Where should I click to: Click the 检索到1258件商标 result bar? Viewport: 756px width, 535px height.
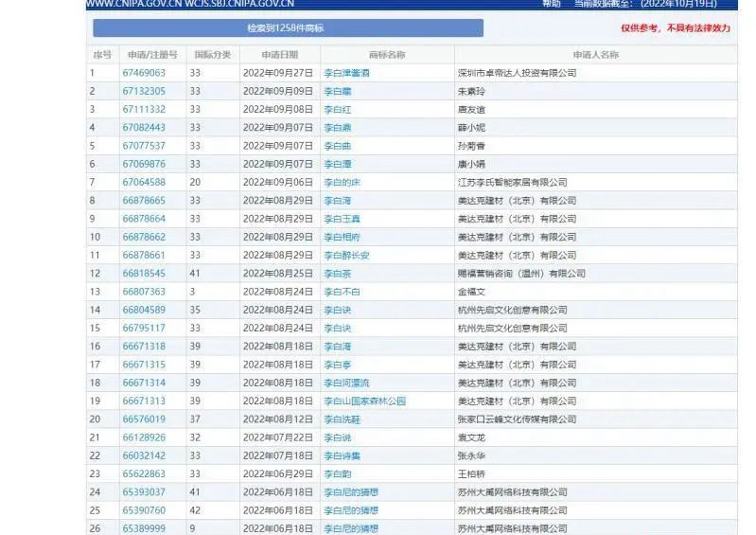pyautogui.click(x=288, y=28)
